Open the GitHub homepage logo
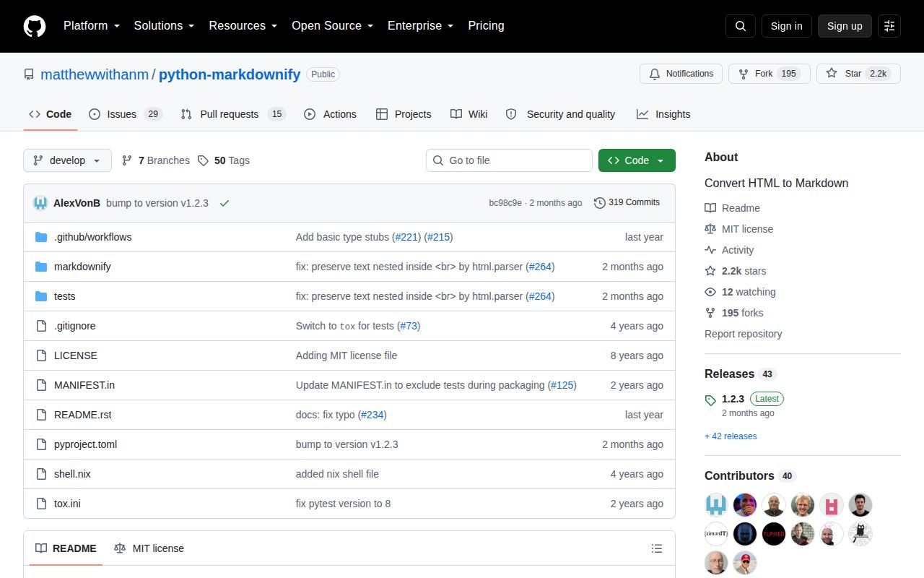 coord(35,26)
